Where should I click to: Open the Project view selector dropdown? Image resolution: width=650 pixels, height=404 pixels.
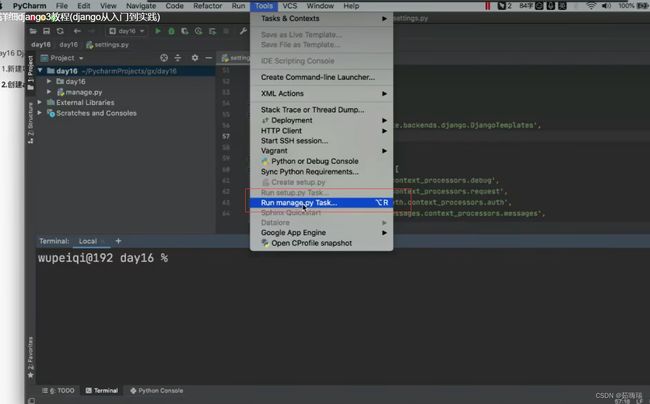62,58
